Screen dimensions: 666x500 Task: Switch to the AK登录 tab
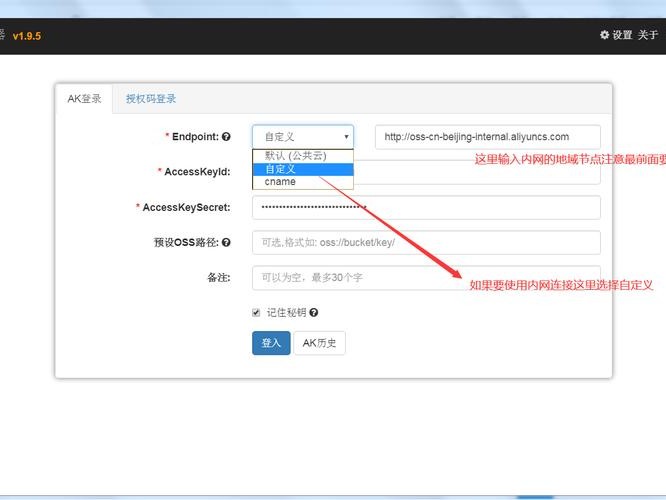coord(84,99)
